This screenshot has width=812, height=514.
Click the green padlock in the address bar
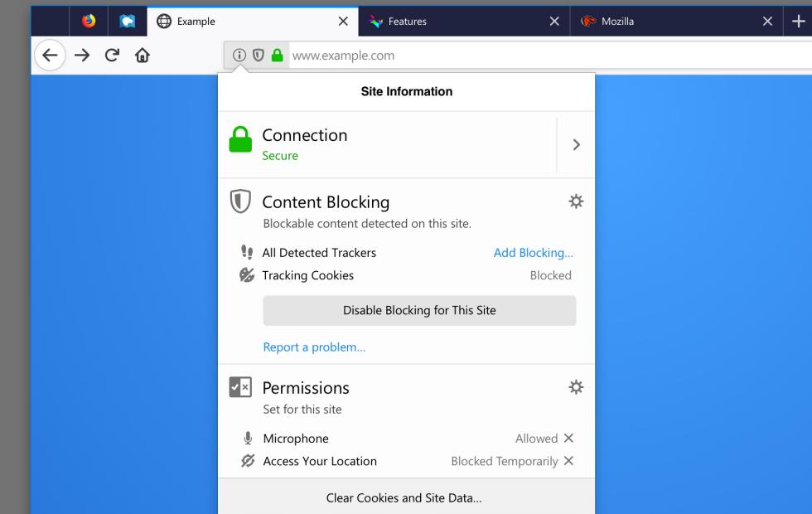point(278,55)
